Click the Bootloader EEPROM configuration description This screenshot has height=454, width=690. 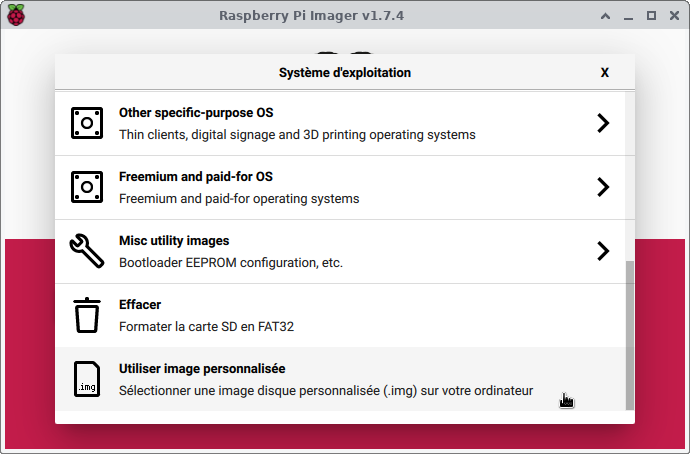(231, 262)
